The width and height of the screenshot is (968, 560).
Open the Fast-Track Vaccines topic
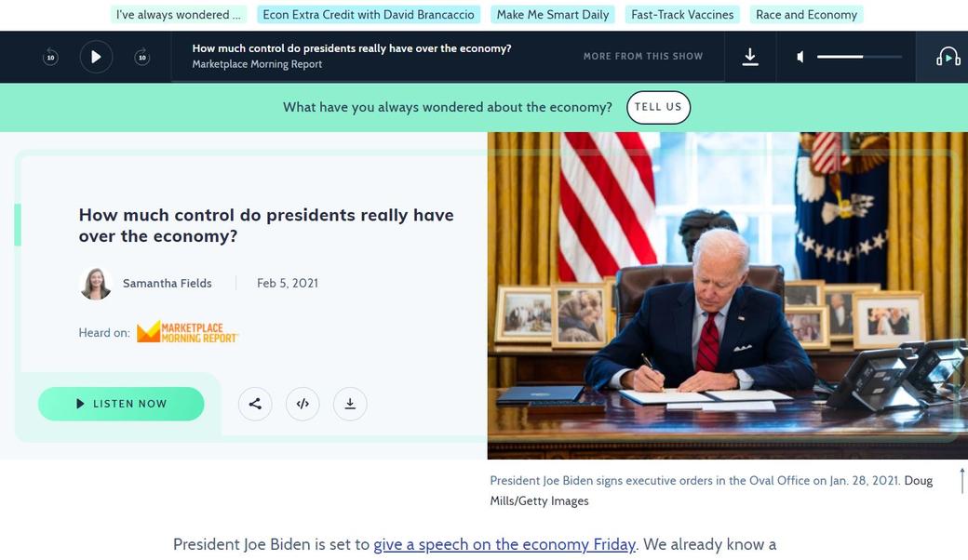[x=682, y=15]
